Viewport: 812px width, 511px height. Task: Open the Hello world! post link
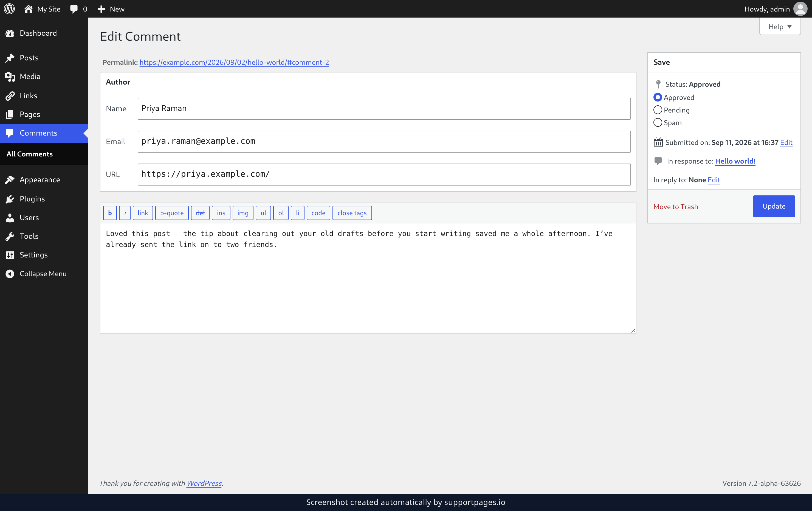pos(735,161)
